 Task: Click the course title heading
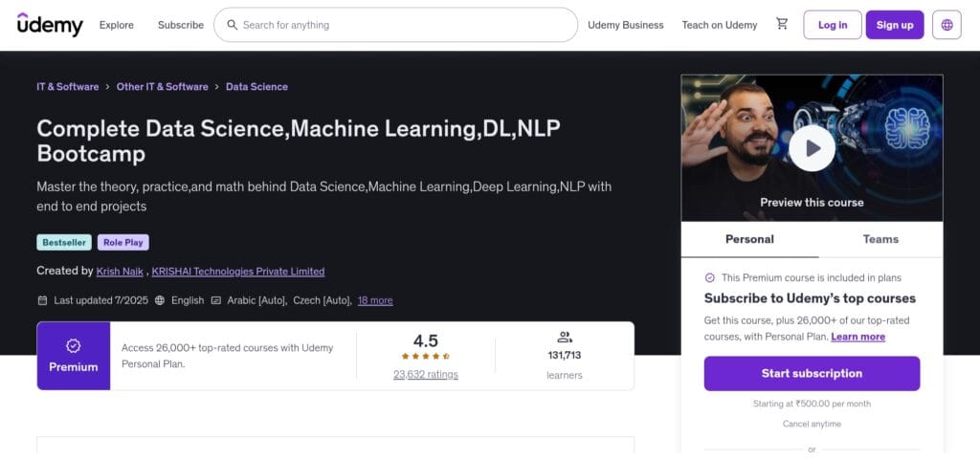click(x=299, y=141)
